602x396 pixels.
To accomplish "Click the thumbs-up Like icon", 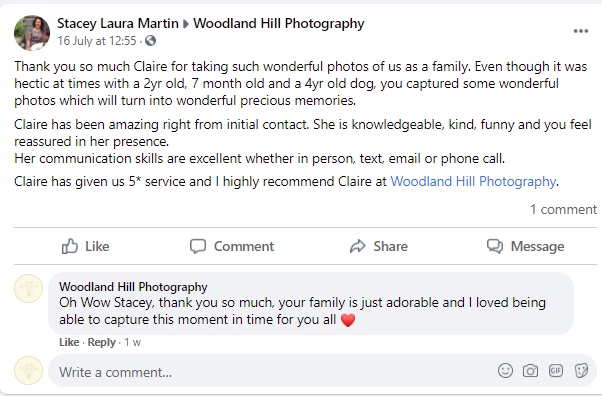I will pyautogui.click(x=69, y=246).
